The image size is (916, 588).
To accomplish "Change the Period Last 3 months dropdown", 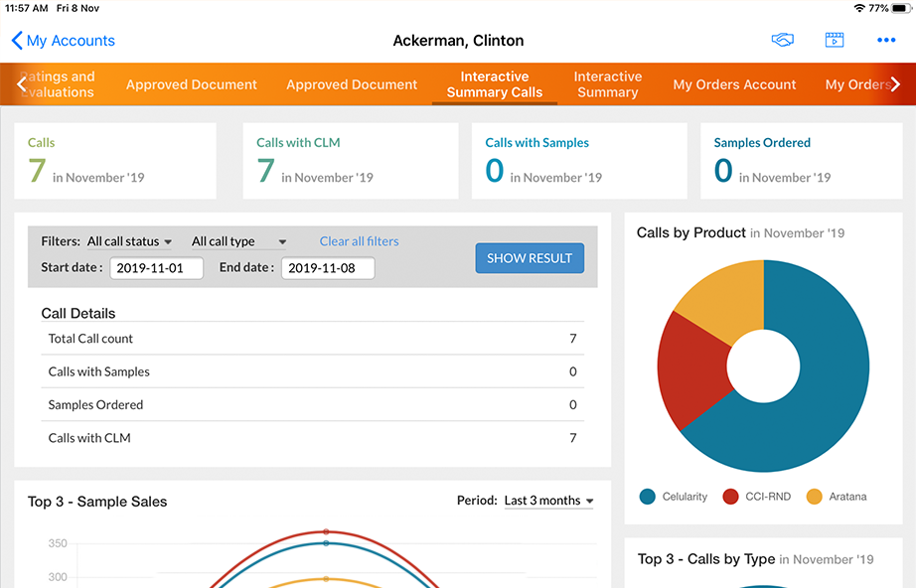I will point(548,501).
